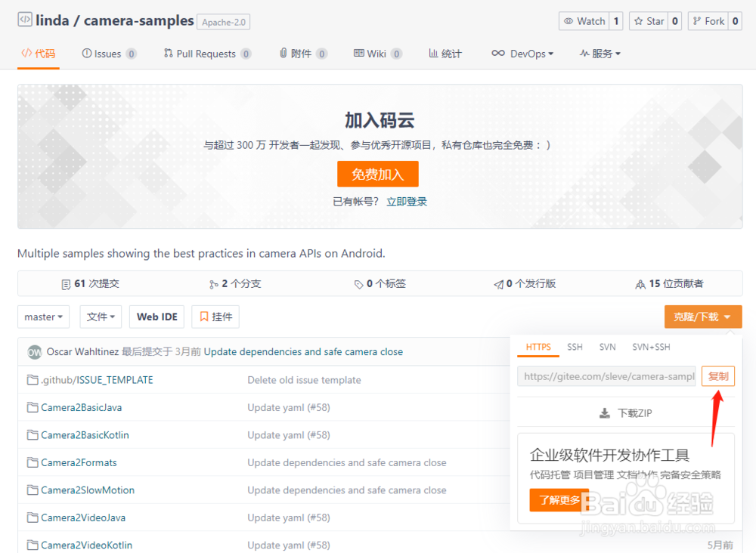Open the camera-samples repository title link
This screenshot has height=553, width=756.
[139, 20]
